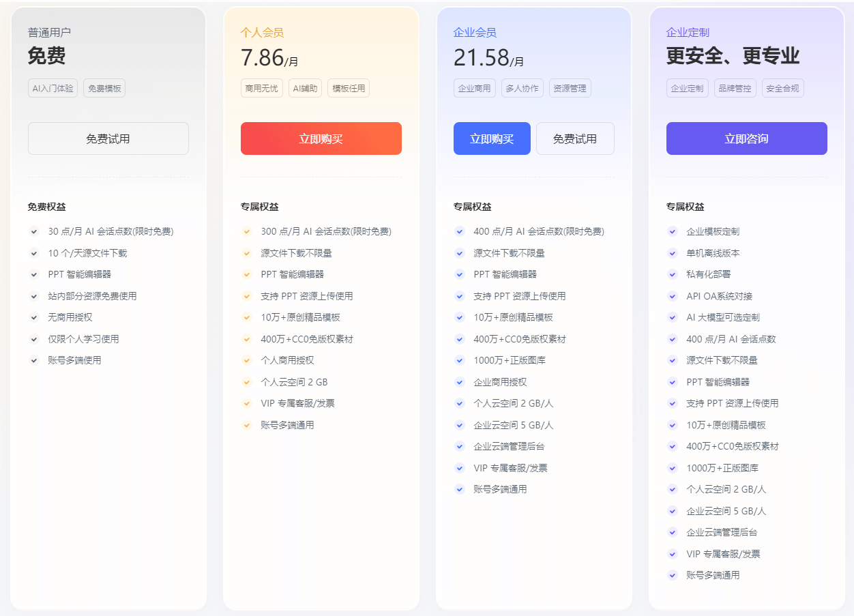The image size is (854, 616).
Task: Click the AI入门体验 tag
Action: (53, 88)
